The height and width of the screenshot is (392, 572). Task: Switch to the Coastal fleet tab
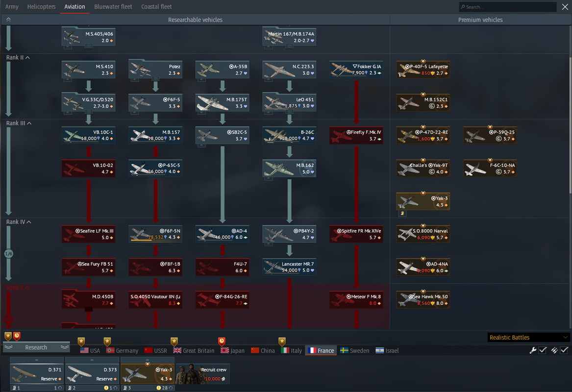156,6
